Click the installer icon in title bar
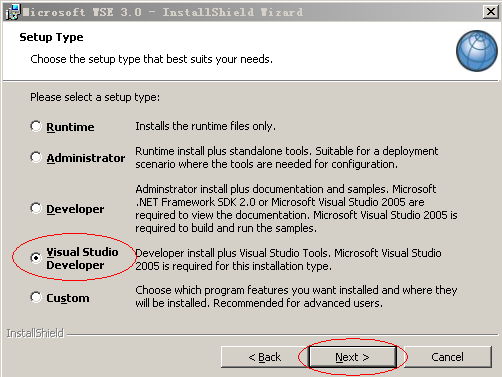Screen dimensions: 502x377 pos(13,12)
